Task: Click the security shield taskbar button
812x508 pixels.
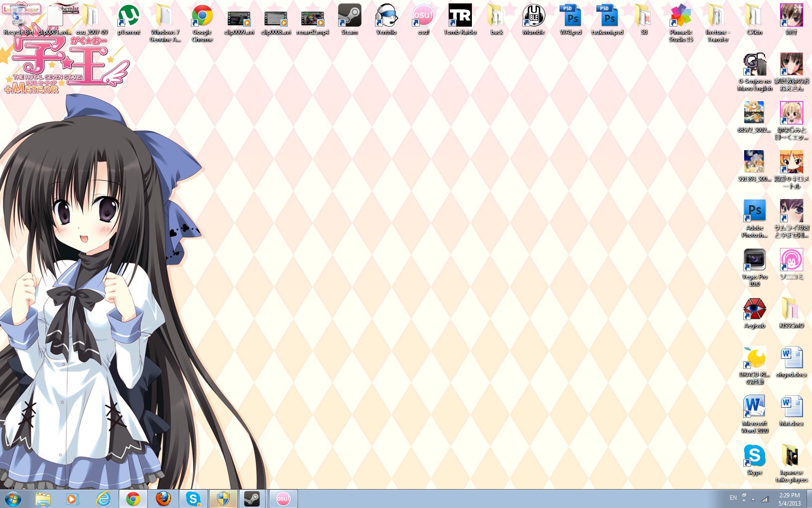Action: tap(223, 499)
